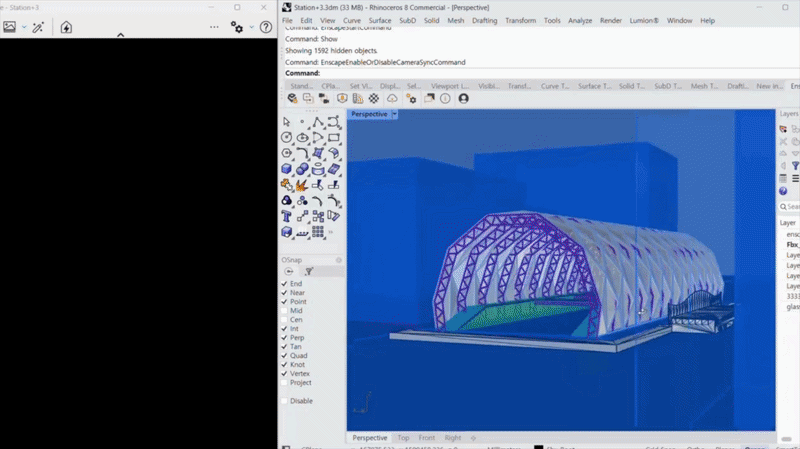Select the Control Point Curve tool
Screen dimensions: 800x449
(x=334, y=122)
